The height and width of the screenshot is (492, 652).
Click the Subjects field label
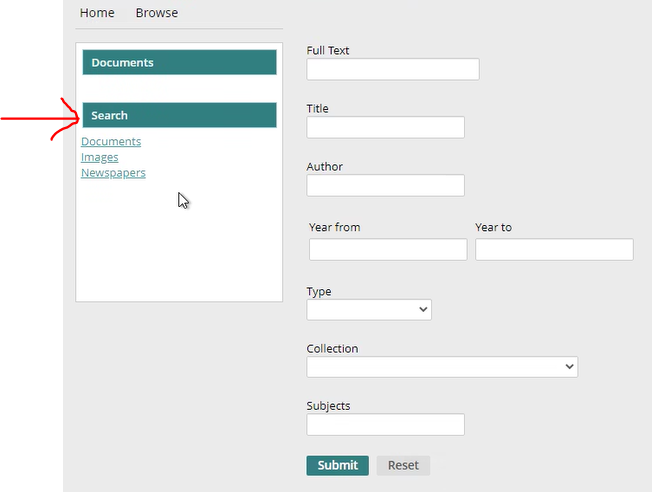(x=328, y=406)
